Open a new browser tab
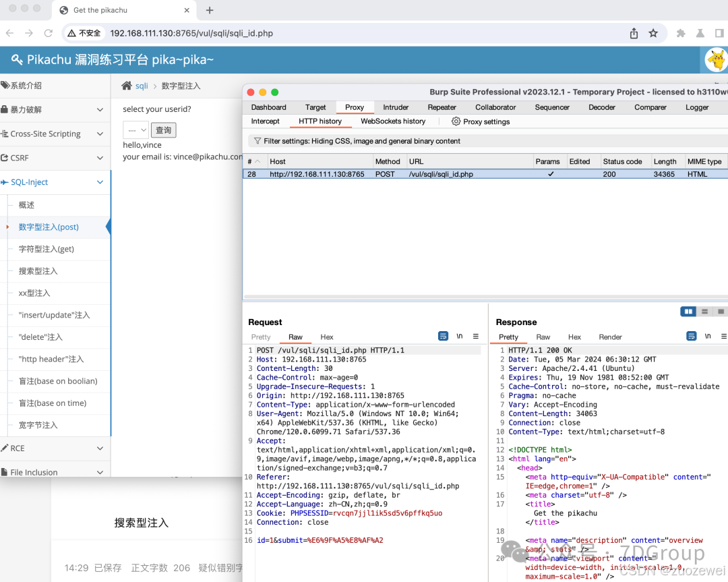Image resolution: width=728 pixels, height=582 pixels. coord(210,10)
